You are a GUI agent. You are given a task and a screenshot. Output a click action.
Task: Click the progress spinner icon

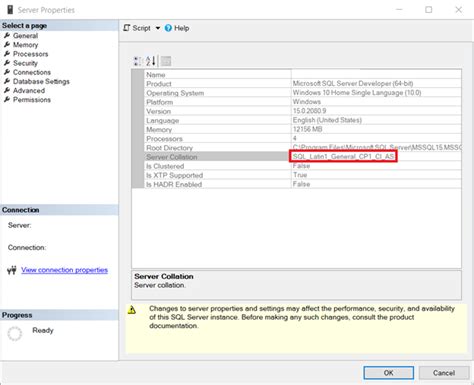pos(15,334)
